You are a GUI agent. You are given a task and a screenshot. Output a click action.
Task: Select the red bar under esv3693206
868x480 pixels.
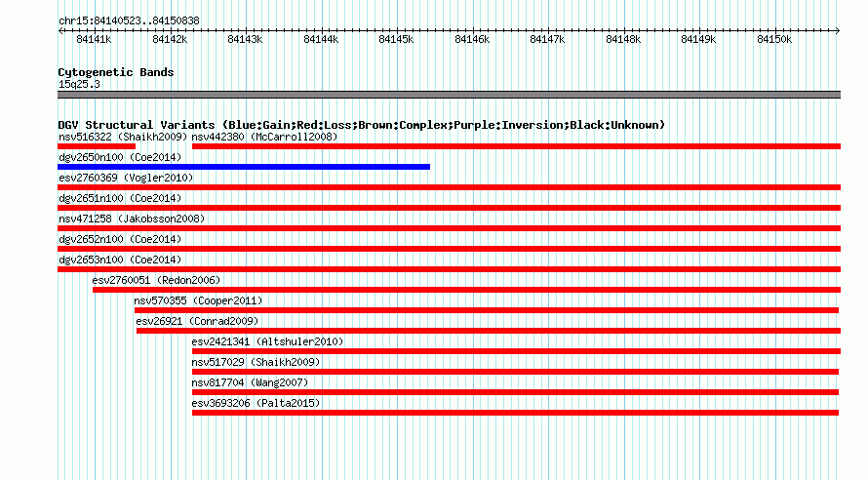[515, 413]
